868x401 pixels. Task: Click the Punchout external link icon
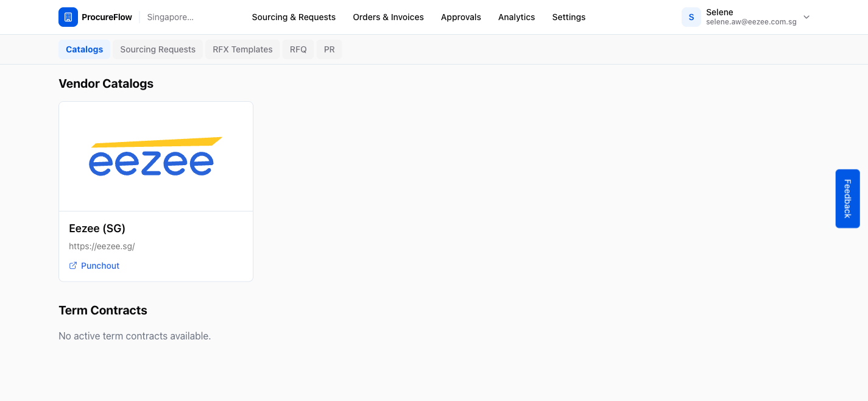(73, 266)
